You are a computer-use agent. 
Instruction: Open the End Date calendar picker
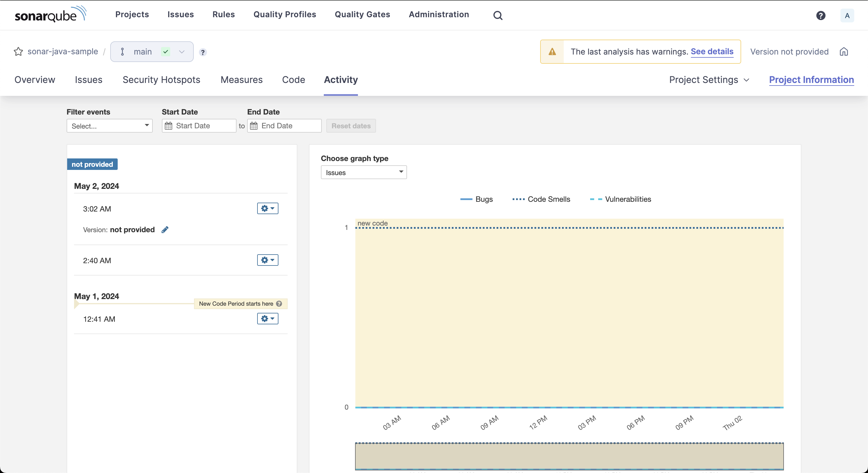tap(254, 126)
